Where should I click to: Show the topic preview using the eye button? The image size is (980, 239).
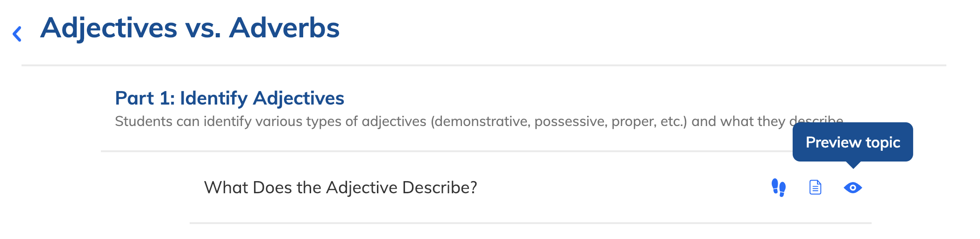pyautogui.click(x=852, y=188)
